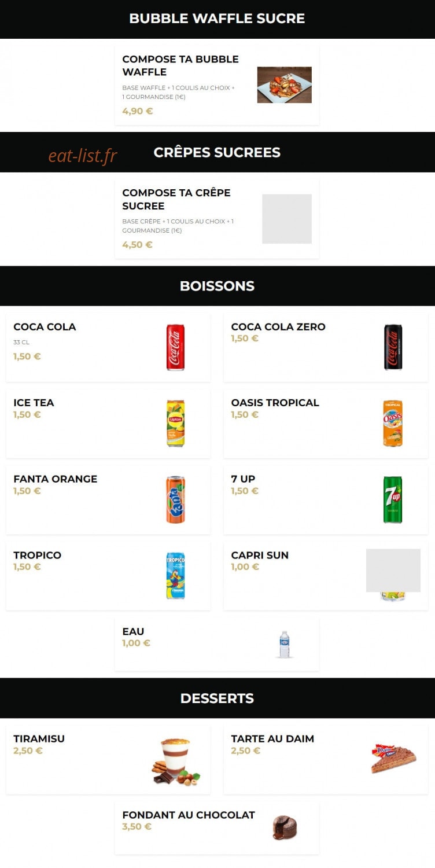Click the Lipton Ice Tea can picture
Viewport: 435px width, 868px height.
tap(176, 424)
